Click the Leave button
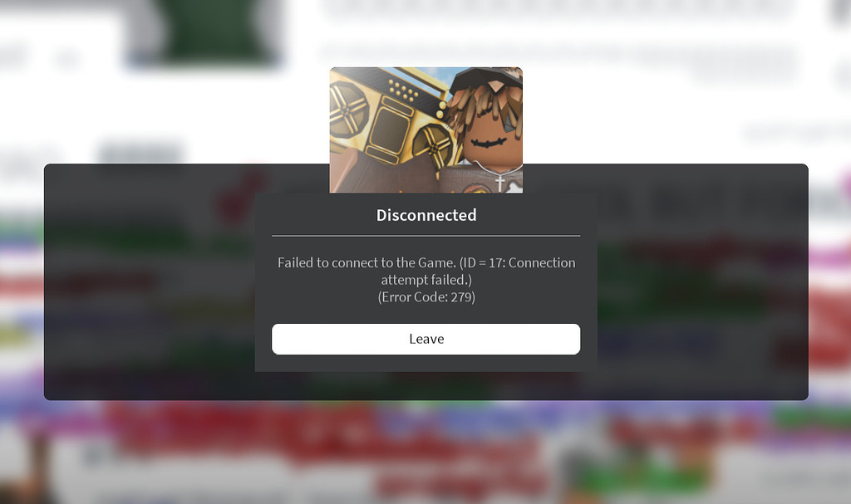Viewport: 851px width, 504px height. coord(426,339)
